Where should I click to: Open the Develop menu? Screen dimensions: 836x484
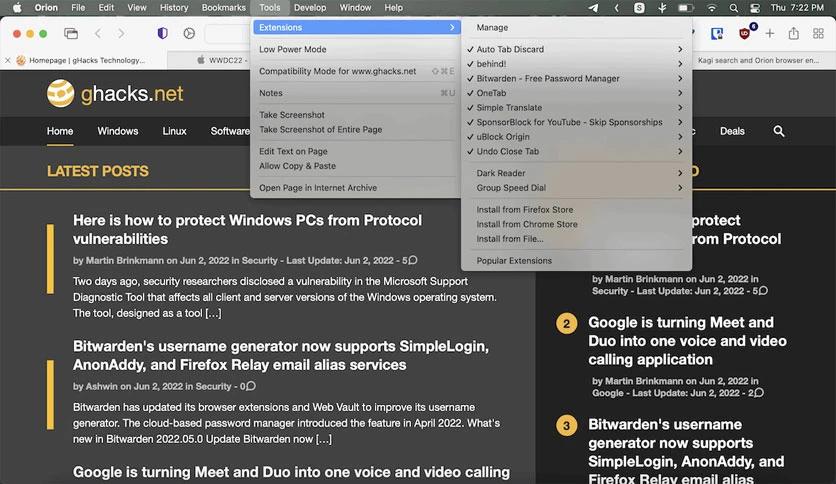[x=310, y=7]
